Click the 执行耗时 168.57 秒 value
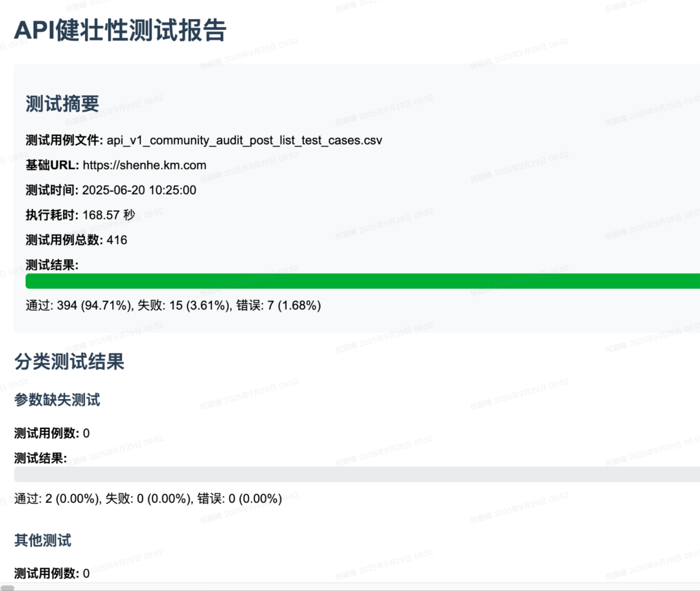 tap(108, 215)
